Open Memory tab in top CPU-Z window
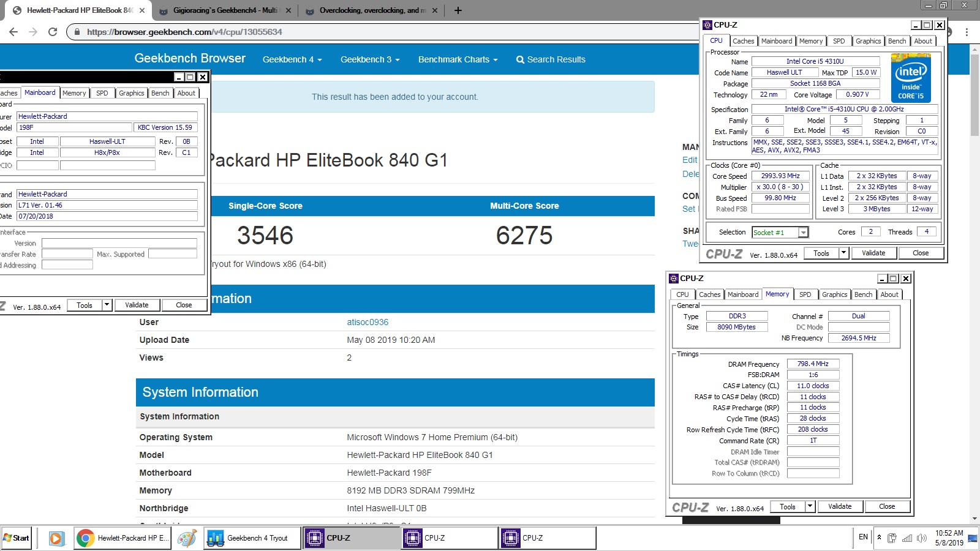This screenshot has width=980, height=551. pyautogui.click(x=810, y=41)
